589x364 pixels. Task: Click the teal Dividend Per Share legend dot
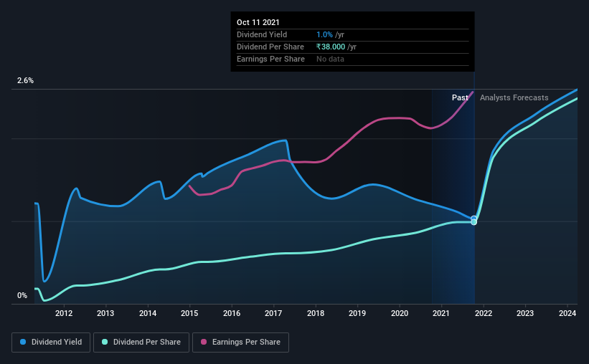coord(105,342)
